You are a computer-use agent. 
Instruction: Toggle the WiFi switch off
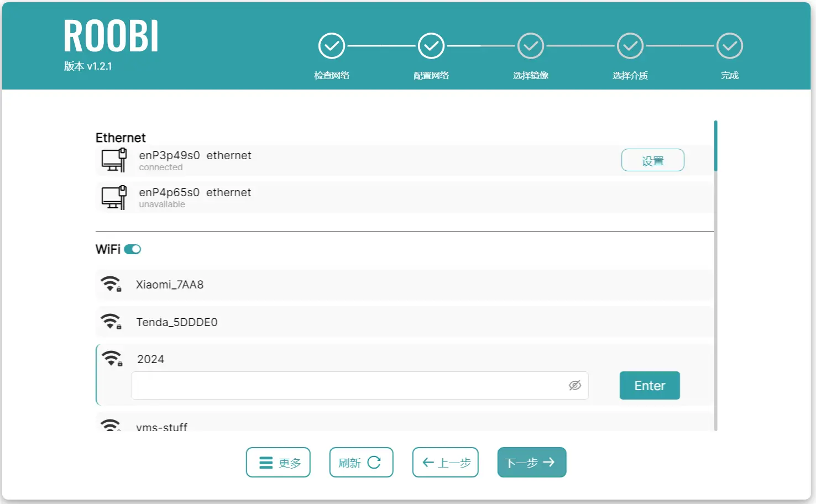pyautogui.click(x=133, y=249)
